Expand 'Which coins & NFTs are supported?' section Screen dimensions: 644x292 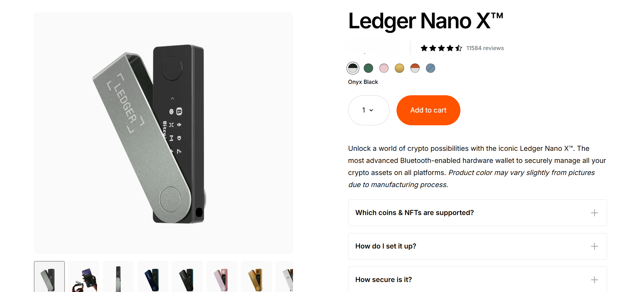[414, 213]
